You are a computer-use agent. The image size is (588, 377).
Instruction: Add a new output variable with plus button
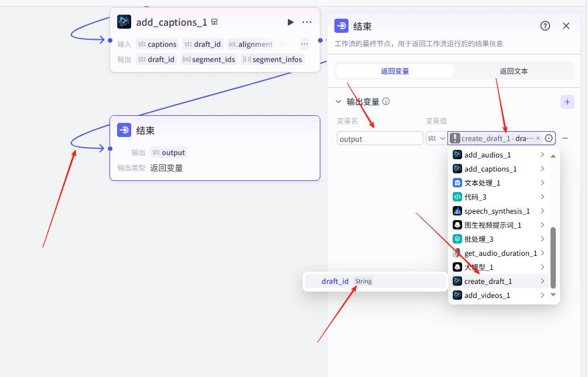[x=567, y=102]
